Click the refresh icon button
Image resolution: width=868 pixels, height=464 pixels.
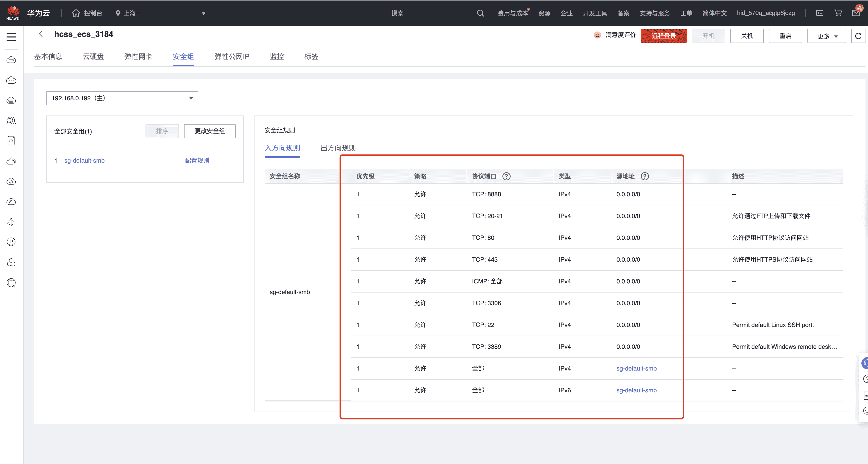click(858, 36)
